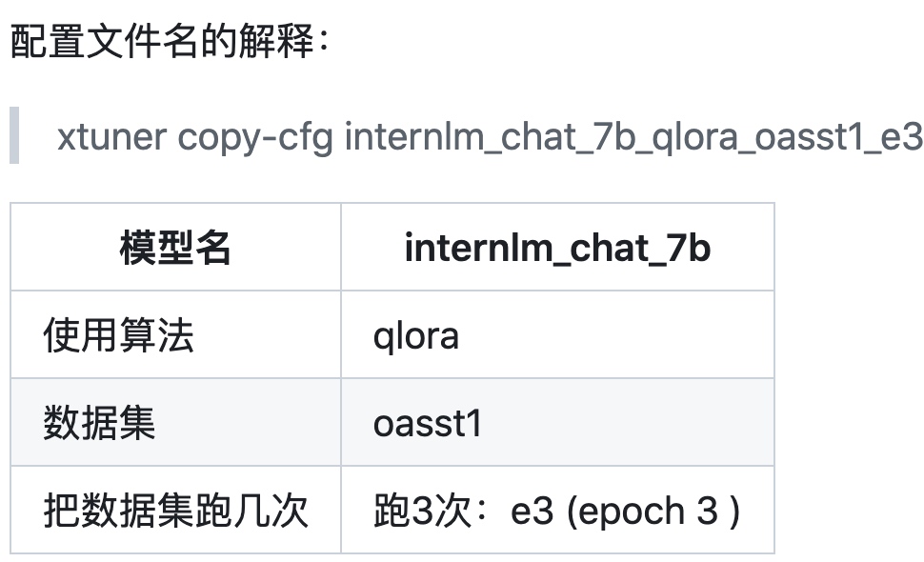Click the 数据集 cell
The width and height of the screenshot is (924, 562).
[x=175, y=422]
